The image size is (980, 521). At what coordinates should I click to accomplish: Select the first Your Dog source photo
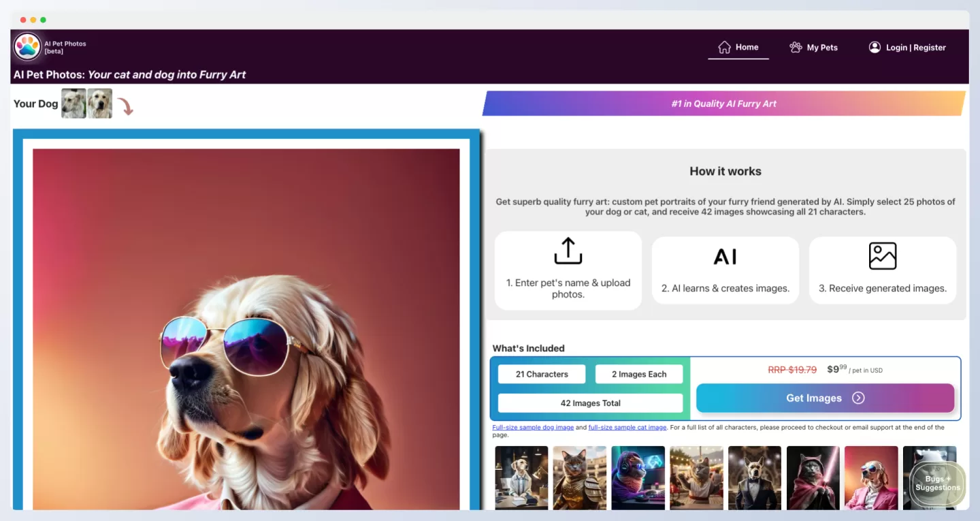pyautogui.click(x=73, y=104)
